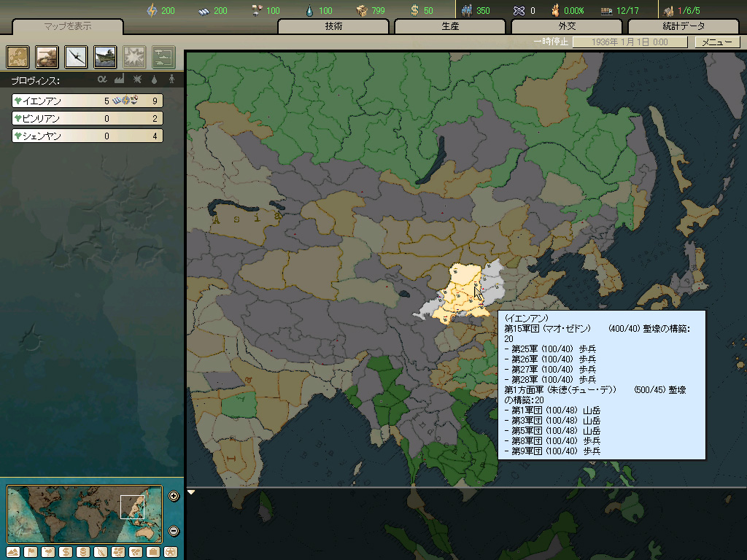The width and height of the screenshot is (747, 560).
Task: Sort provinces by the oil drop icon
Action: 155,79
